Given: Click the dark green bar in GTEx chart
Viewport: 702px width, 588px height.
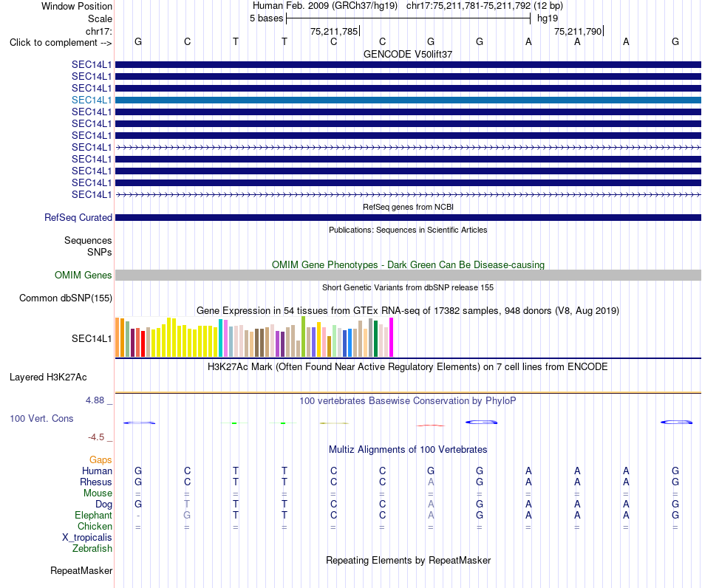Looking at the screenshot, I should pos(375,339).
